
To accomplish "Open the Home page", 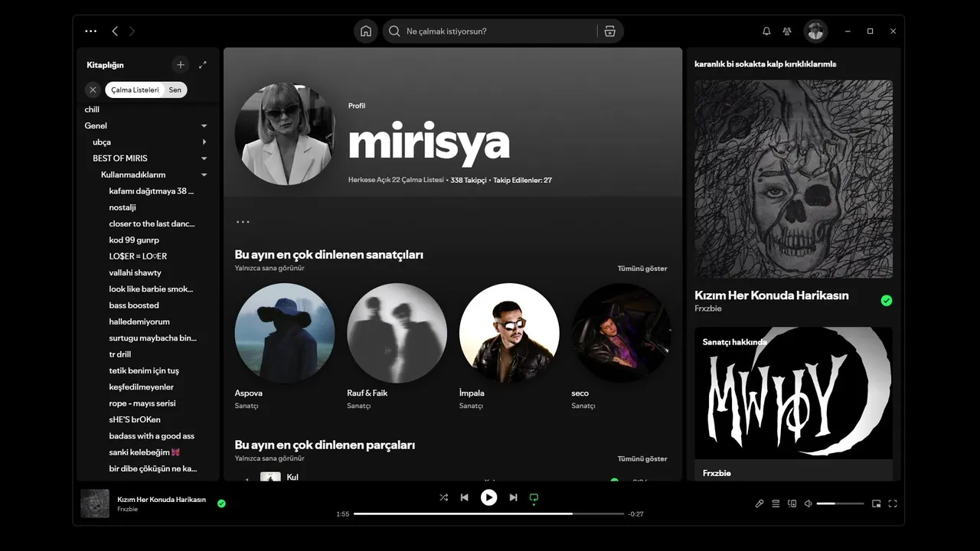I will pyautogui.click(x=366, y=31).
